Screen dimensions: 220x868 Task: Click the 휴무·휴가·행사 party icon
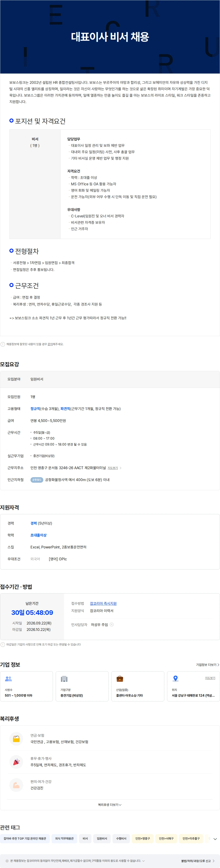(16, 762)
